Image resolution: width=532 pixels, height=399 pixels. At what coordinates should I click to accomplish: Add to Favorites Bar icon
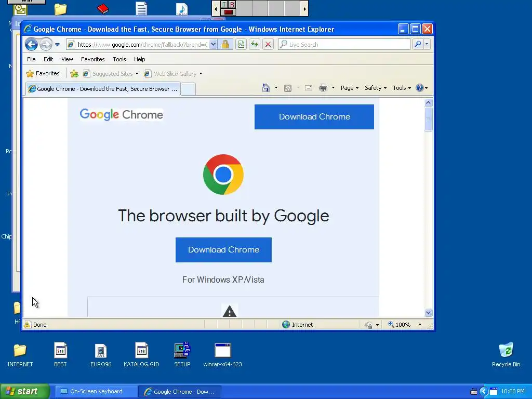(x=74, y=74)
